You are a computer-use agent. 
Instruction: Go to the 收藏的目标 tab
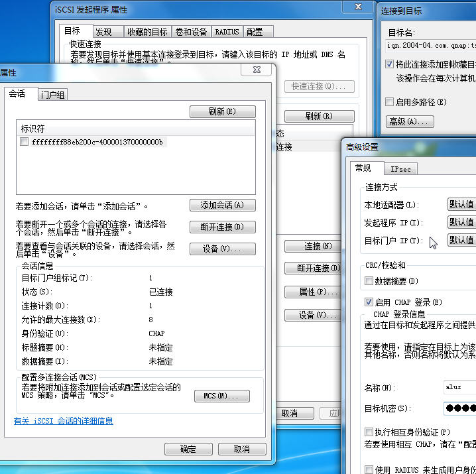pos(147,32)
